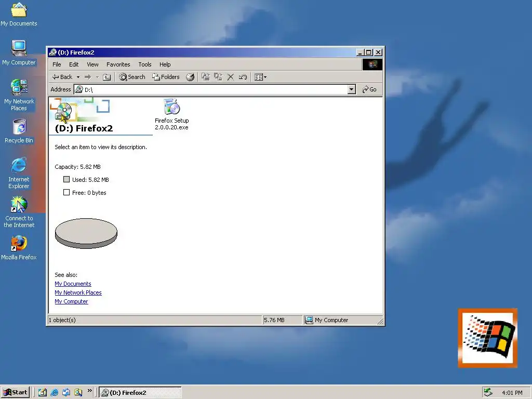Click the Copy To toolbar icon
The width and height of the screenshot is (532, 399).
click(218, 77)
